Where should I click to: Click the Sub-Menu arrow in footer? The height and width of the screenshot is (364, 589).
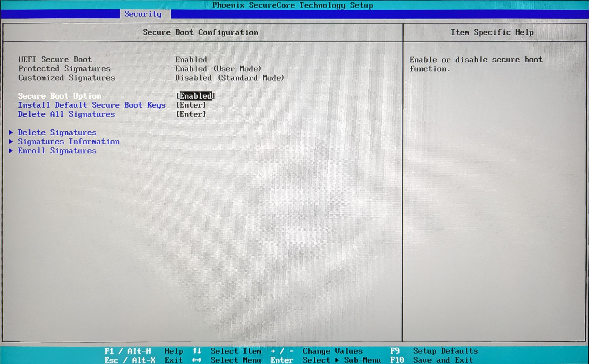pos(337,360)
